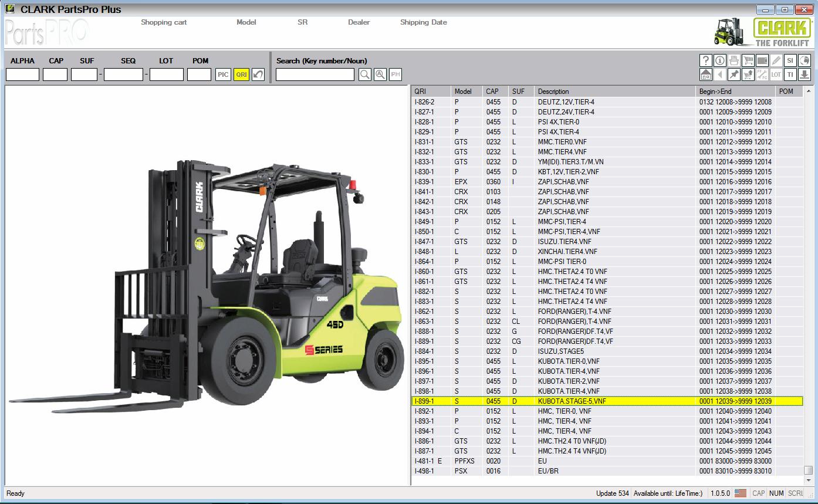Click the FF/FC wrench icon
Viewport: 818px width, 504px height.
762,75
